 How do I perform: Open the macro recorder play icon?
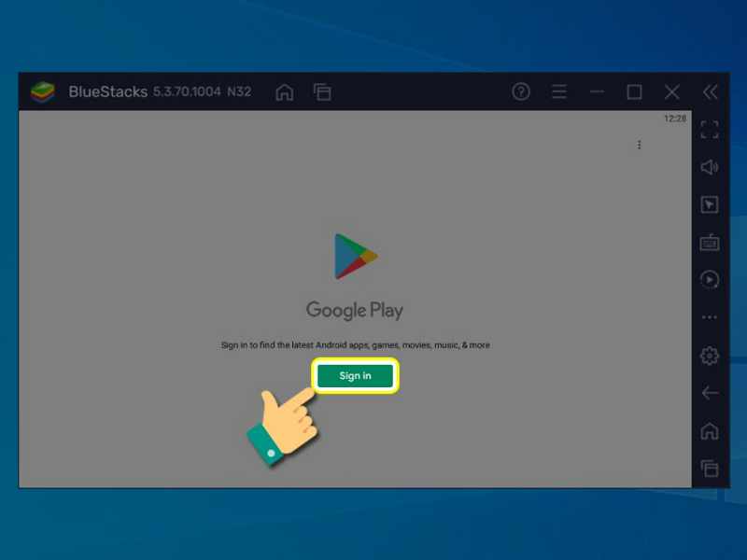coord(710,280)
